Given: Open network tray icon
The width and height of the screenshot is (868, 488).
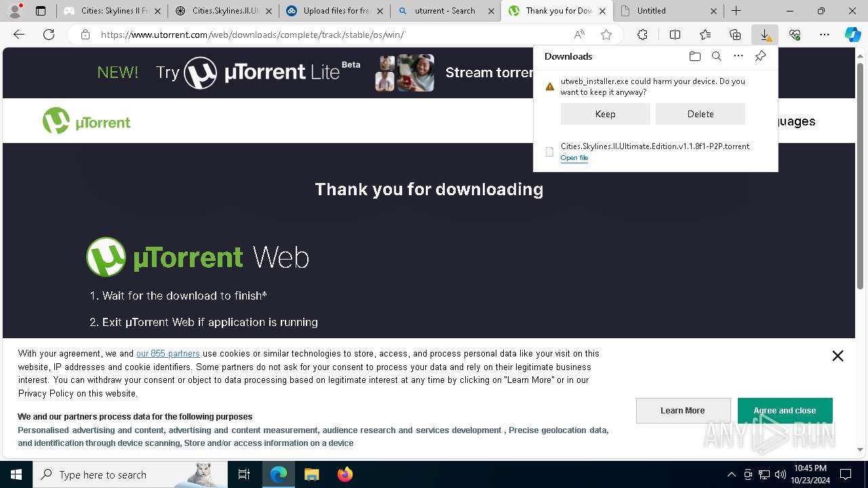Looking at the screenshot, I should (764, 474).
